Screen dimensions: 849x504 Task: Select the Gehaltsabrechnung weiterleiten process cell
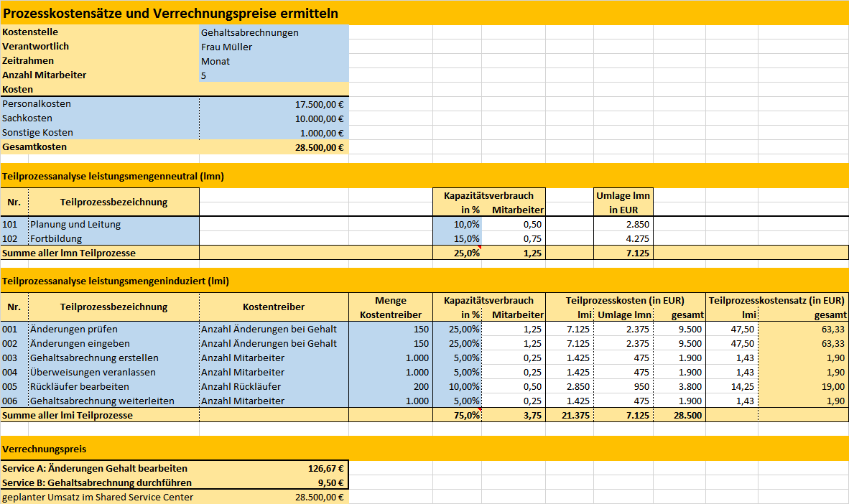coord(113,401)
